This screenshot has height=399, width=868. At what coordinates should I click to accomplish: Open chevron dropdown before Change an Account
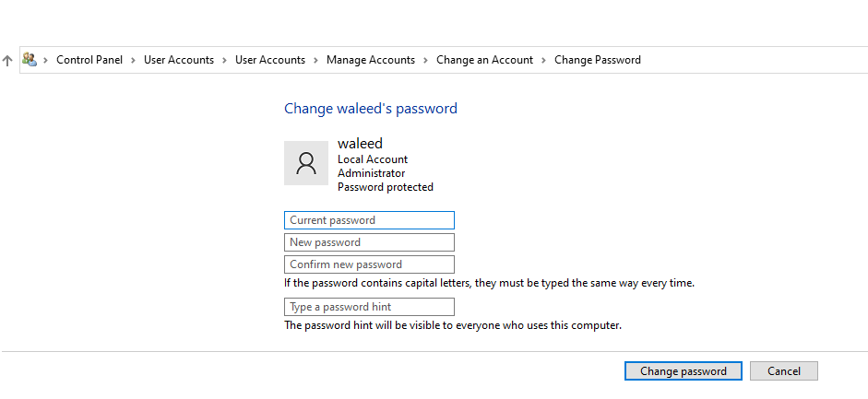click(x=425, y=60)
